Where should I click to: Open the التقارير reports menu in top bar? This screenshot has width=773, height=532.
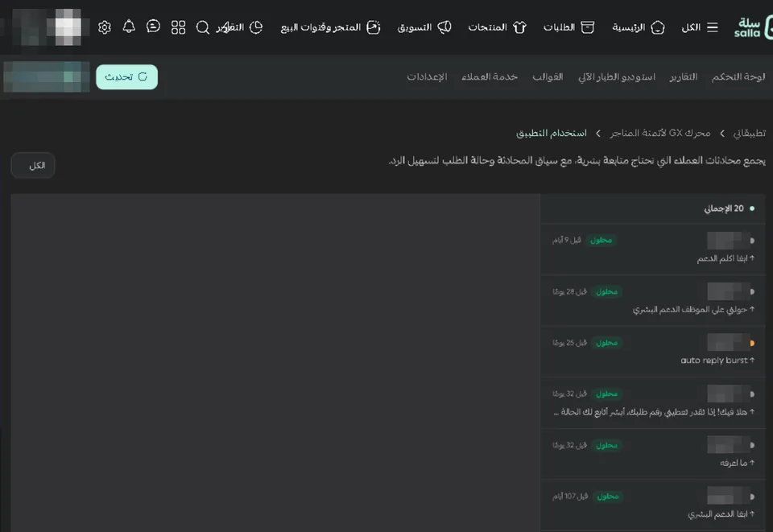pos(240,27)
